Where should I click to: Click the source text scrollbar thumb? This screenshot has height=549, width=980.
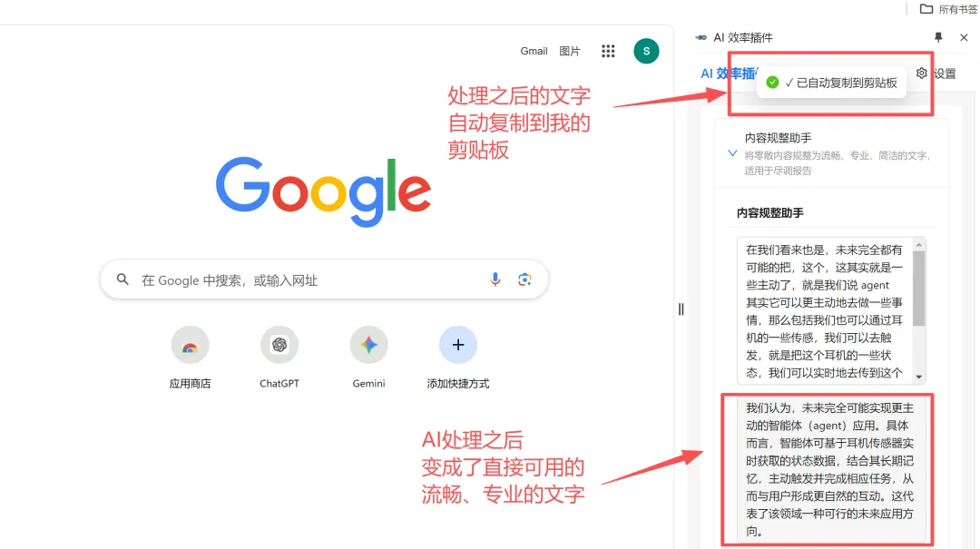pos(918,289)
